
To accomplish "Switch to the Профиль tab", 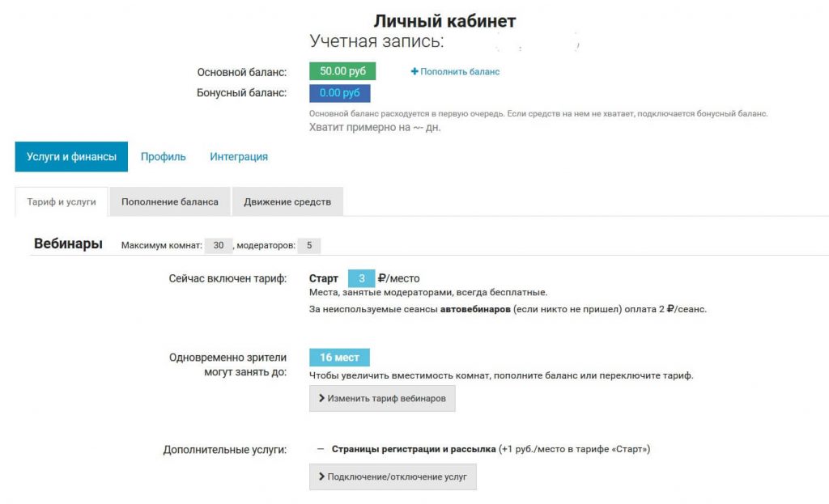I will point(163,157).
